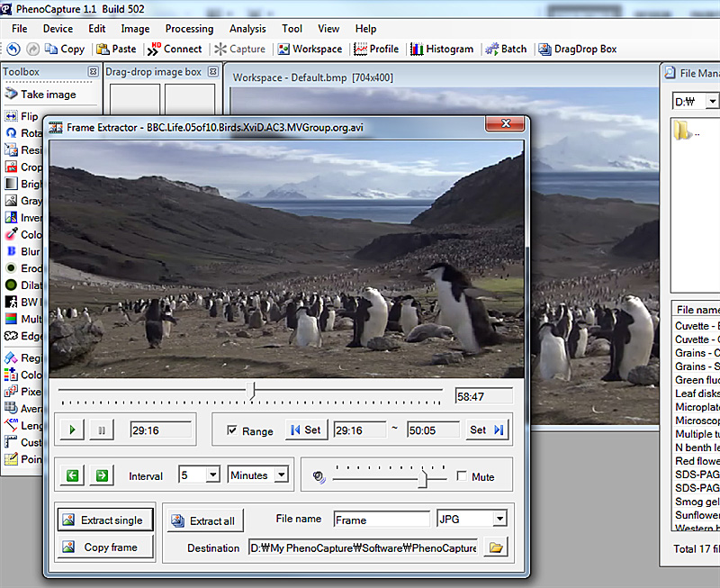Screen dimensions: 720x588
Task: Click the volume slider track
Action: coord(378,477)
